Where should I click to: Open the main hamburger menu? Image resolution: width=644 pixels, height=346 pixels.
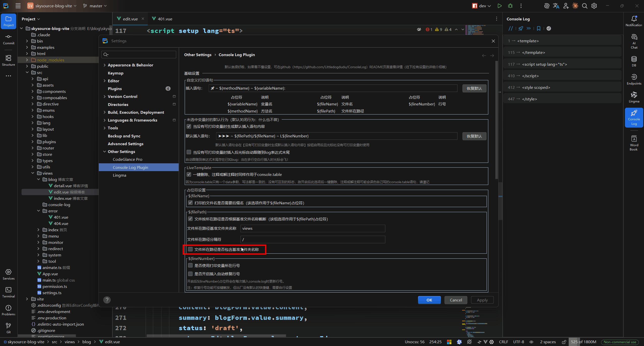click(x=18, y=6)
